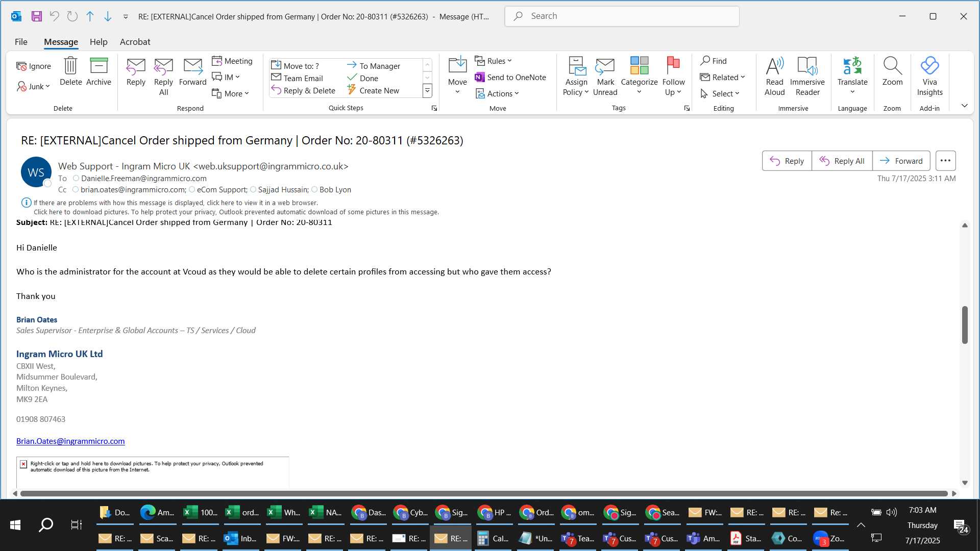
Task: Run the Create New quick step
Action: pyautogui.click(x=373, y=90)
